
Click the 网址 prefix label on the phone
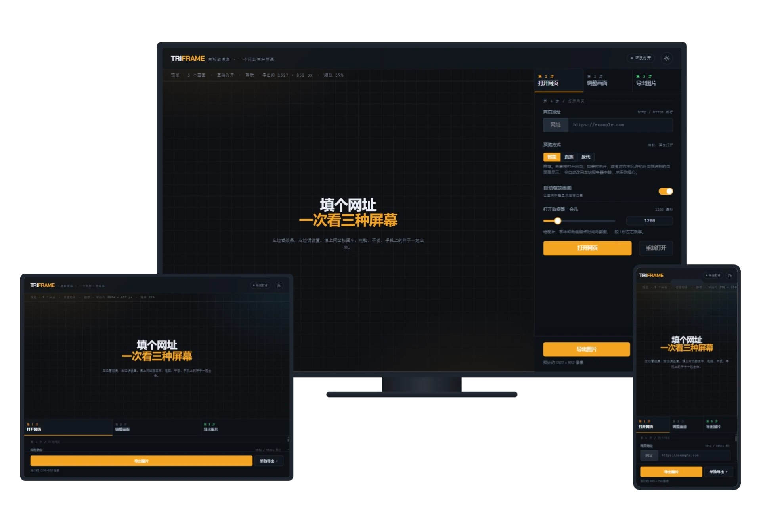649,455
